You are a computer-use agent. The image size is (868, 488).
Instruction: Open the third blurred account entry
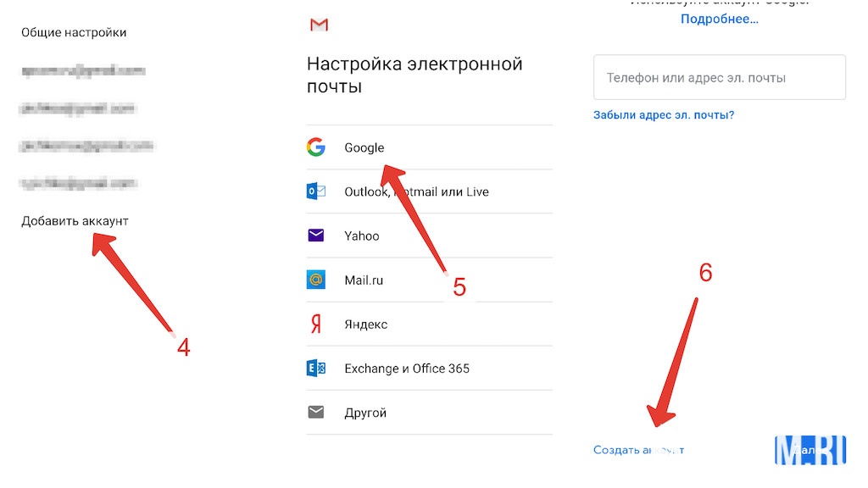tap(87, 146)
